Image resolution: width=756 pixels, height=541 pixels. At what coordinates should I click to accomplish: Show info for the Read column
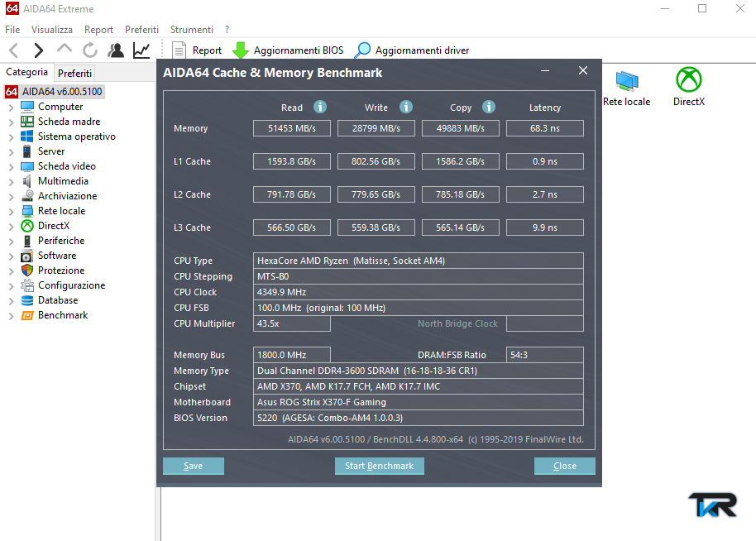[x=319, y=107]
